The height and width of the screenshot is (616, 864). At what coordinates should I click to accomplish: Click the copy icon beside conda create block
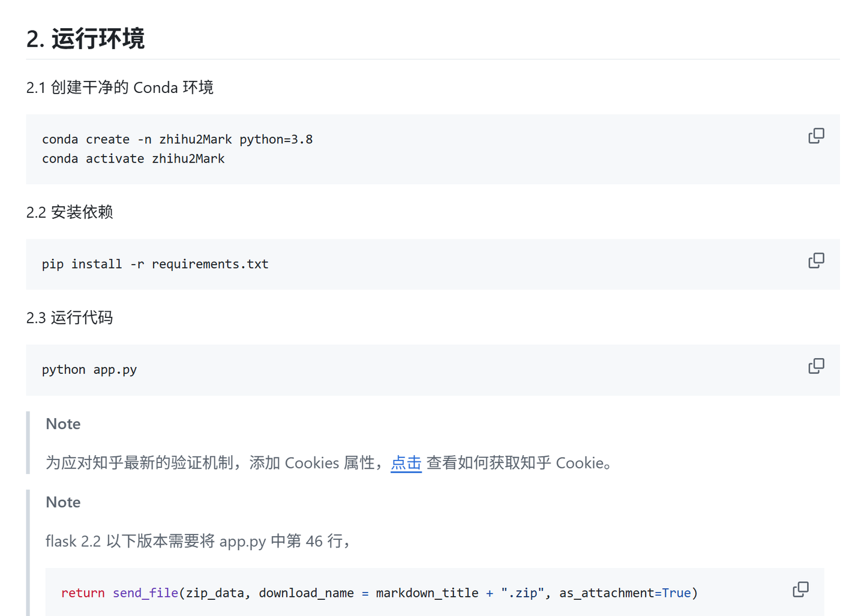pyautogui.click(x=816, y=136)
